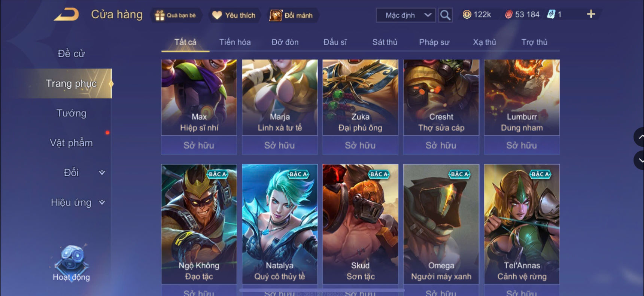Click Sở hữu button under Zuka
The image size is (644, 296).
click(x=360, y=145)
